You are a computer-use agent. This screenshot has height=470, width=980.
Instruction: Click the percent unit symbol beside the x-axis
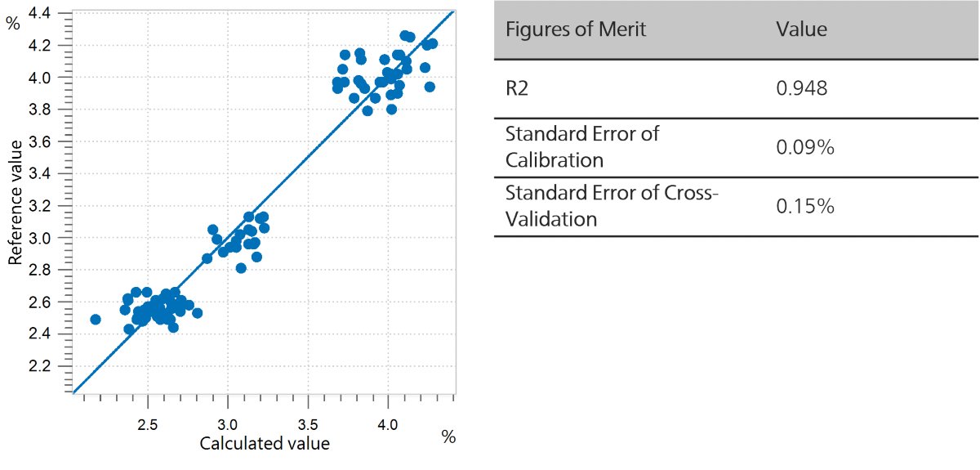(448, 437)
